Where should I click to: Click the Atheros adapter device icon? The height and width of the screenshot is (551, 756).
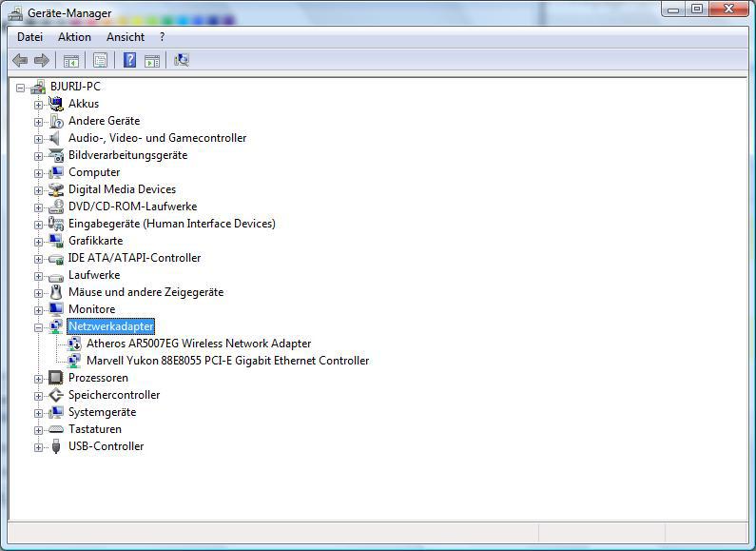click(x=74, y=344)
